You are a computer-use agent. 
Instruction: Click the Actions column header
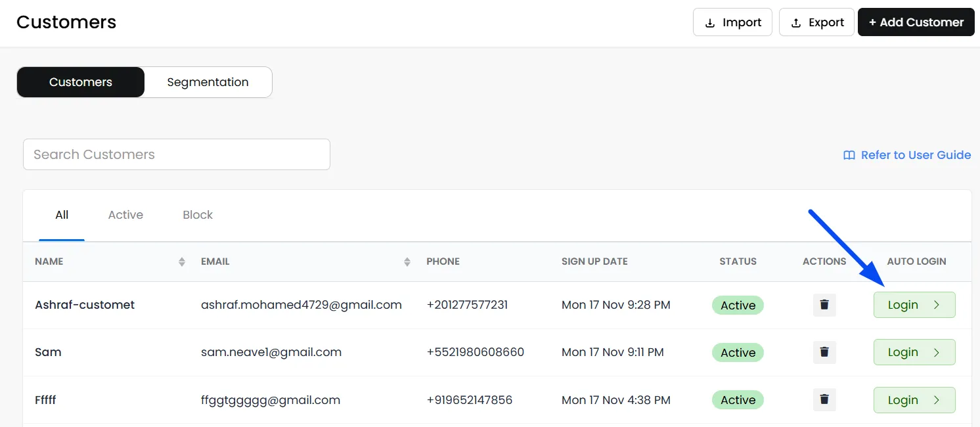click(x=824, y=261)
